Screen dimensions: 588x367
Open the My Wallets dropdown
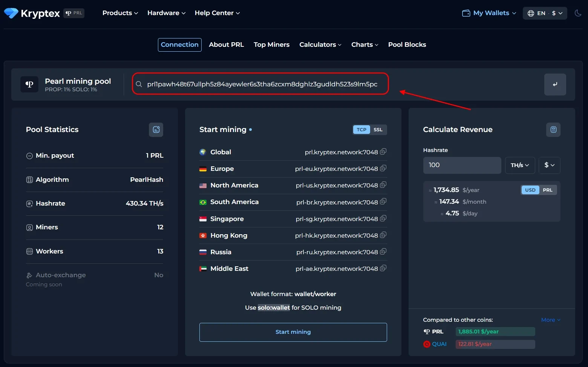489,13
